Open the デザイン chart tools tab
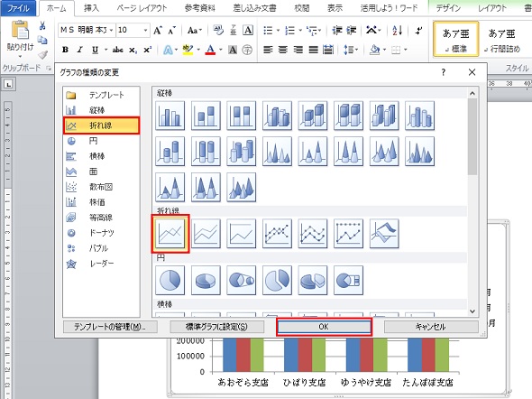The width and height of the screenshot is (532, 399). point(448,8)
